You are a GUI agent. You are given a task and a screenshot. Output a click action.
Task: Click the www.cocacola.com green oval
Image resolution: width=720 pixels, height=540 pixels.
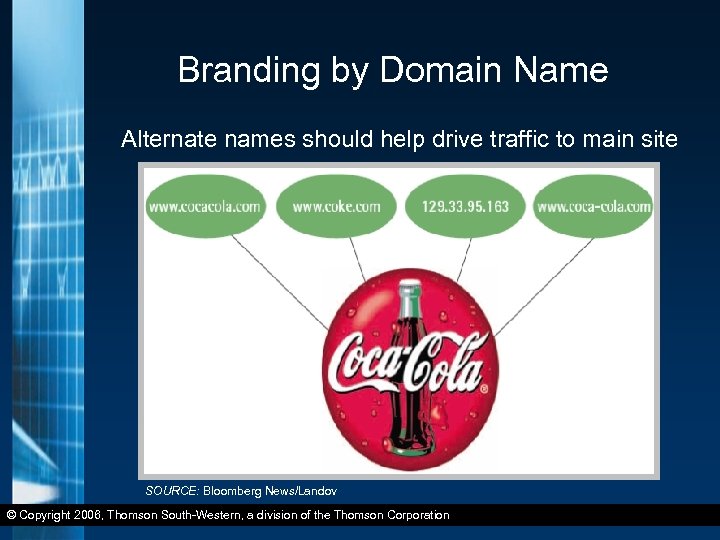205,206
